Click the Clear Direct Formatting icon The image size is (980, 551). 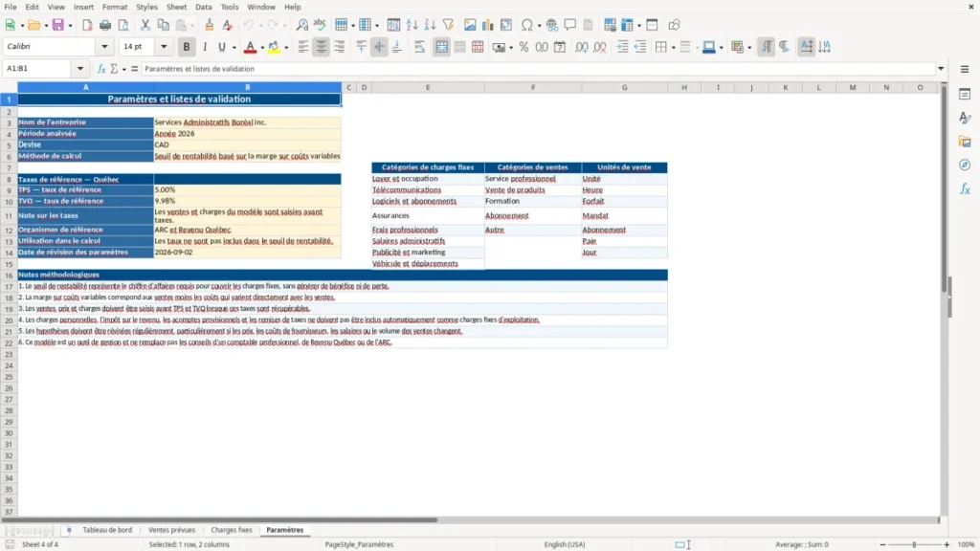coord(228,25)
